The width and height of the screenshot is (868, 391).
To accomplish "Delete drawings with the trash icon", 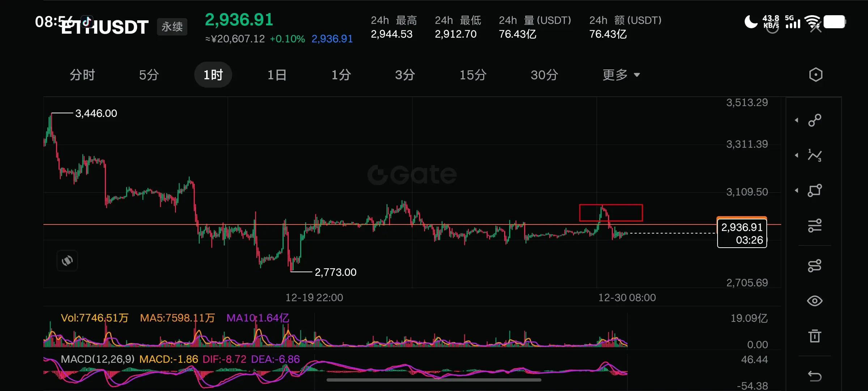I will click(x=815, y=336).
